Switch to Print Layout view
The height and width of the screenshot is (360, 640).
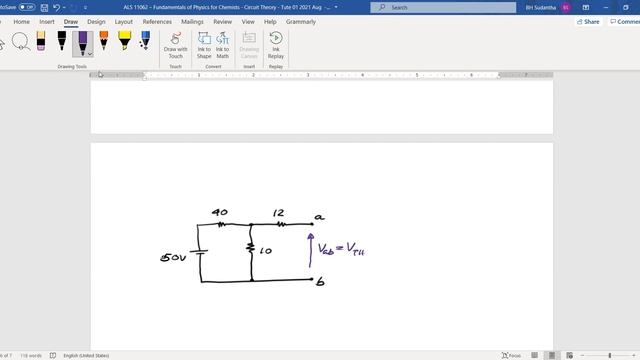(552, 356)
